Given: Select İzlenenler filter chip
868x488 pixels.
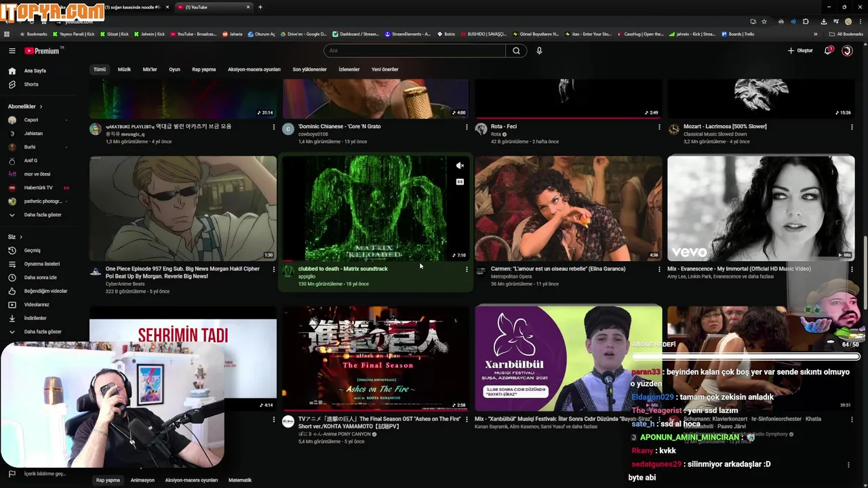Looking at the screenshot, I should [x=349, y=69].
